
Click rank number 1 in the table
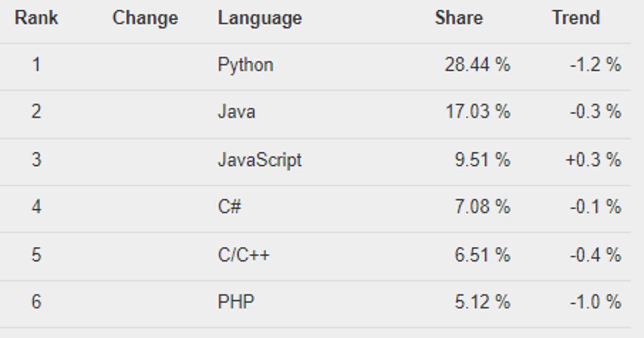[36, 65]
